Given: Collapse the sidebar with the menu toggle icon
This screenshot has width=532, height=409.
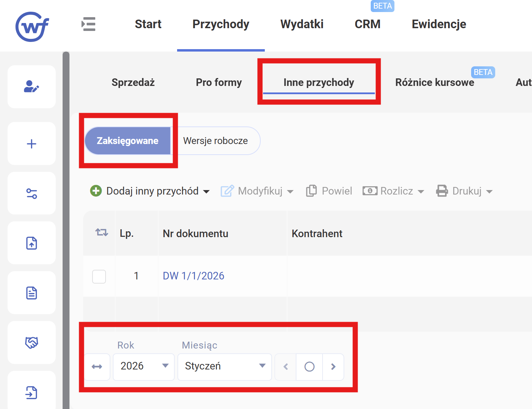Looking at the screenshot, I should tap(88, 24).
